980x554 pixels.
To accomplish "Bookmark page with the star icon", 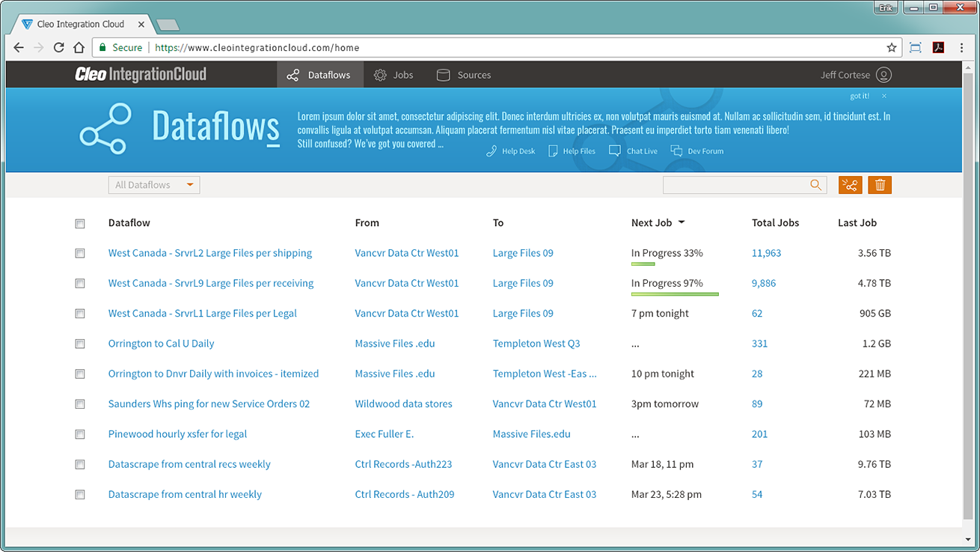I will click(x=892, y=47).
